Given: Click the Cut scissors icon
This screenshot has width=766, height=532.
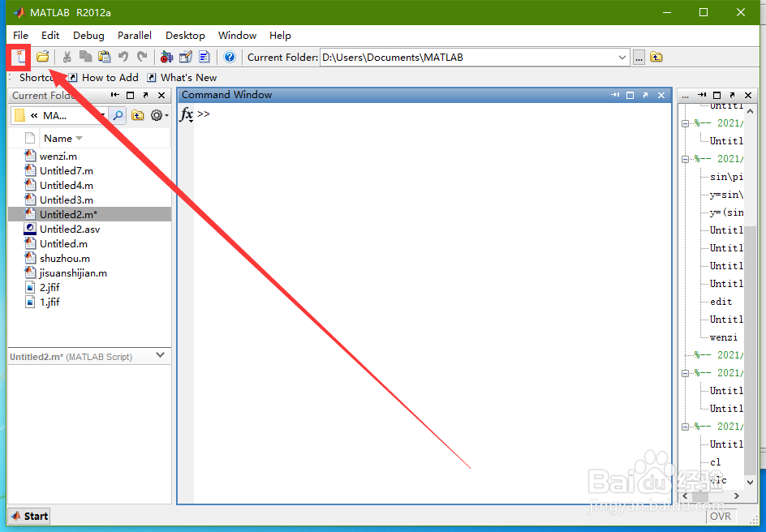Looking at the screenshot, I should point(67,57).
